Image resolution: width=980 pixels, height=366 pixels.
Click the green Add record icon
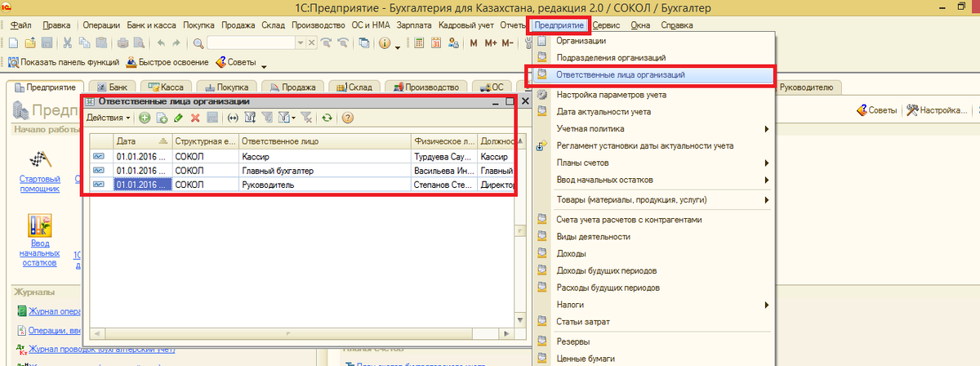pyautogui.click(x=145, y=118)
